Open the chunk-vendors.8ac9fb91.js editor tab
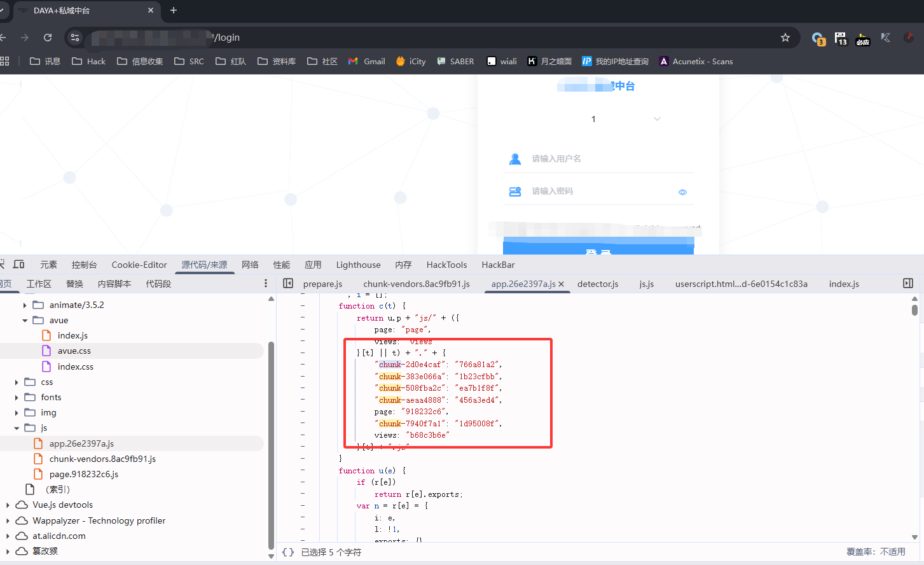The height and width of the screenshot is (565, 924). [x=416, y=284]
